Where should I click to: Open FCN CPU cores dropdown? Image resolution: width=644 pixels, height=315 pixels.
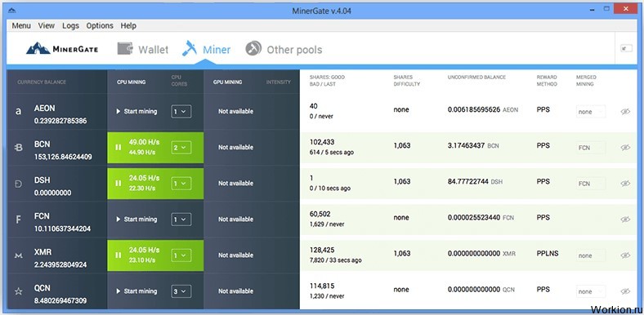tap(181, 220)
